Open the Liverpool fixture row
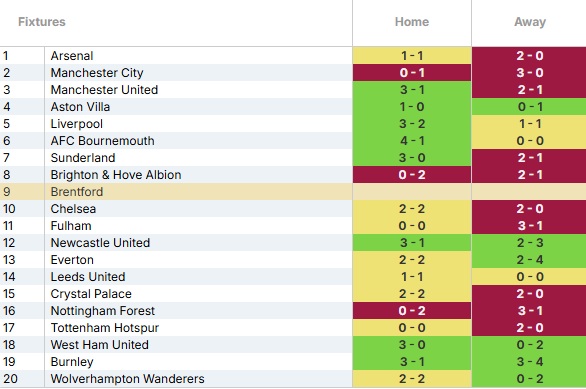Screen dimensions: 586x389 click(293, 124)
